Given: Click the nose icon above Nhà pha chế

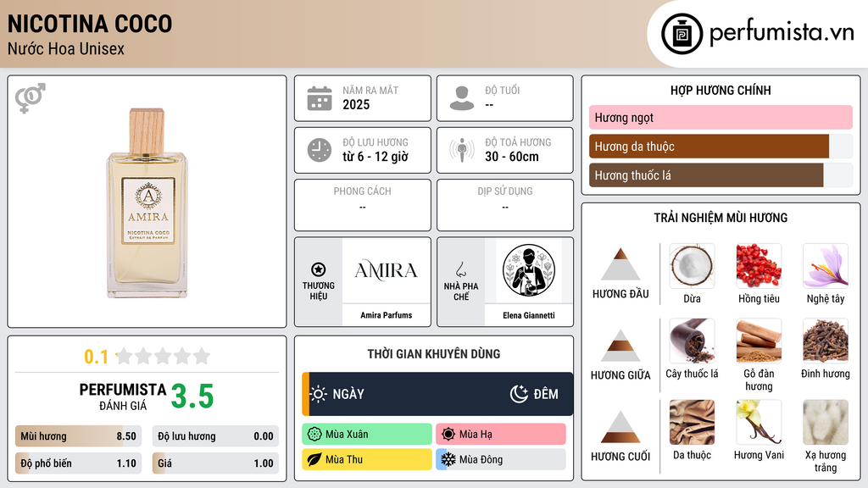Looking at the screenshot, I should (460, 270).
